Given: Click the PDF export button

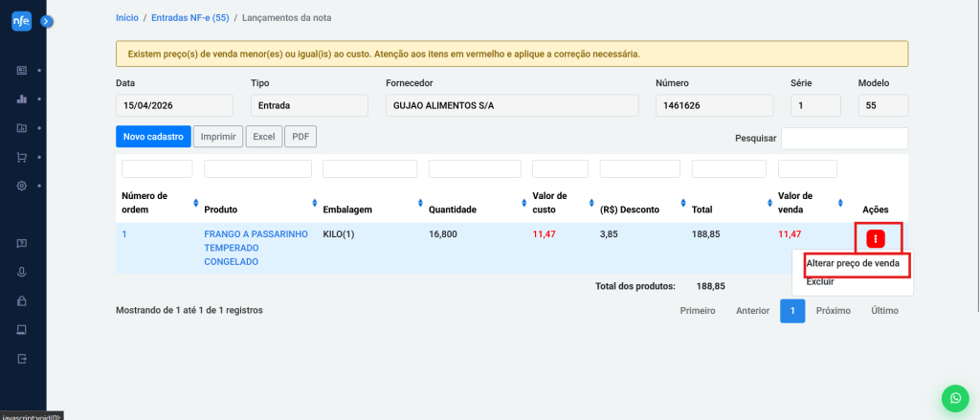Looking at the screenshot, I should pos(300,137).
